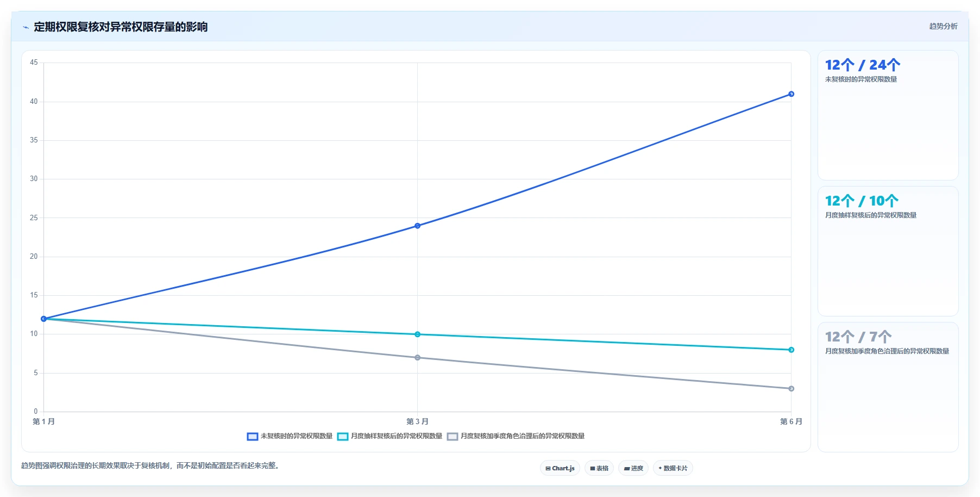Click the 数据卡片 tag chip
Screen dimensions: 980x497
point(673,468)
